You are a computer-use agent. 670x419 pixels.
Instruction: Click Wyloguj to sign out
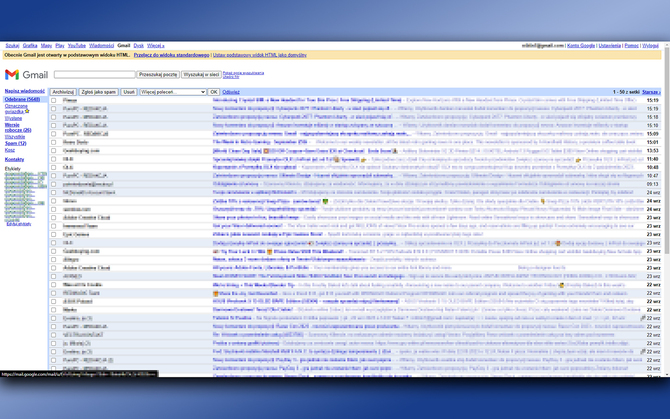(650, 46)
